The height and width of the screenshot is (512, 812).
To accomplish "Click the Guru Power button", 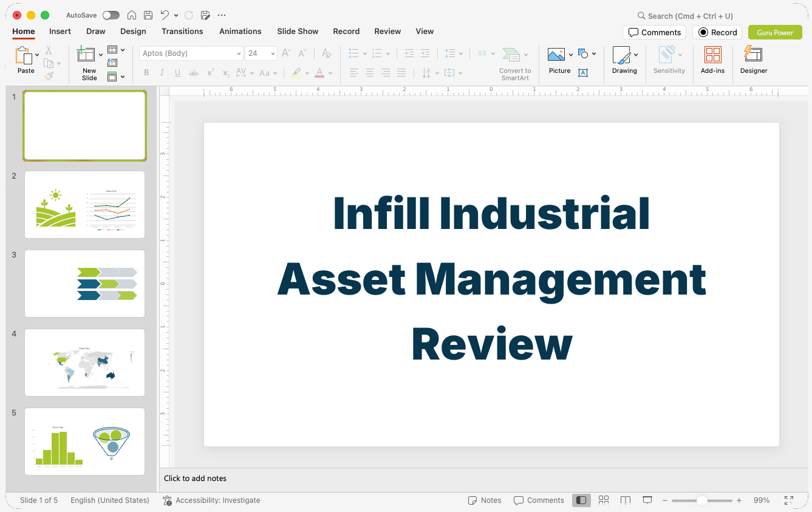I will click(775, 32).
